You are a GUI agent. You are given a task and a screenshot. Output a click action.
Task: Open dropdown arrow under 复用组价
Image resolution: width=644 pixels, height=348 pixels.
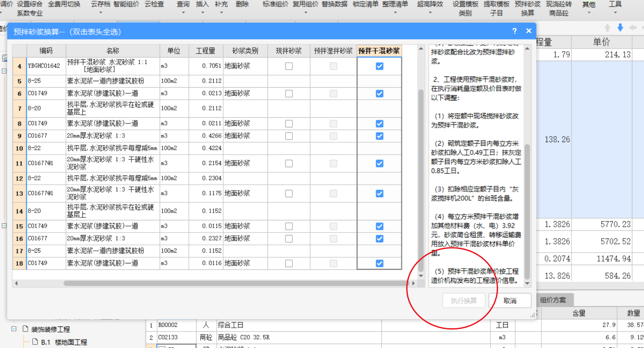[x=305, y=13]
